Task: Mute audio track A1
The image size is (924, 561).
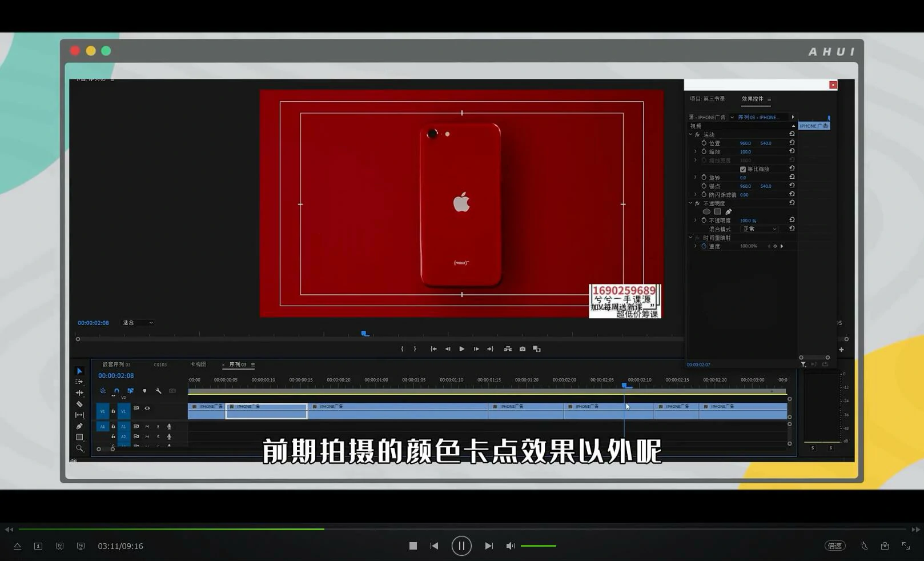Action: (147, 427)
